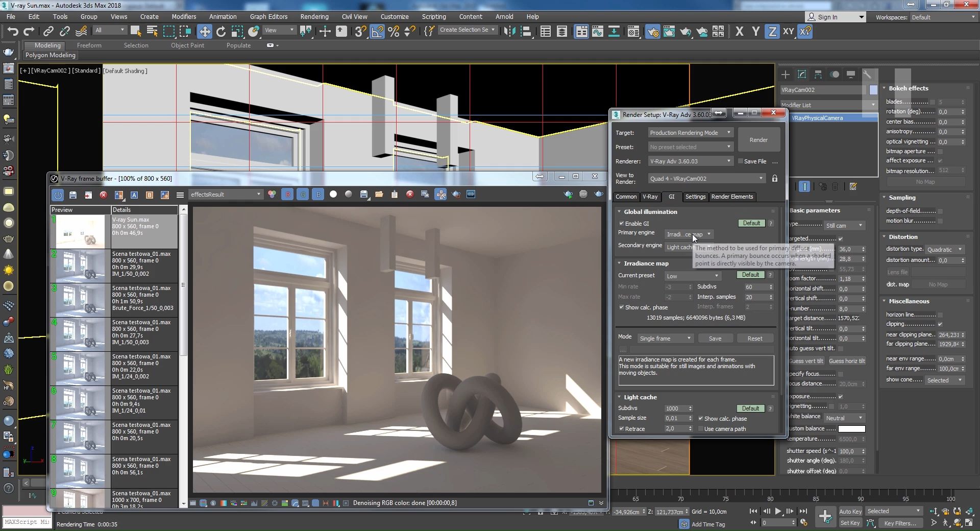Click the Undo arrow in main toolbar
Image resolution: width=980 pixels, height=531 pixels.
click(13, 32)
